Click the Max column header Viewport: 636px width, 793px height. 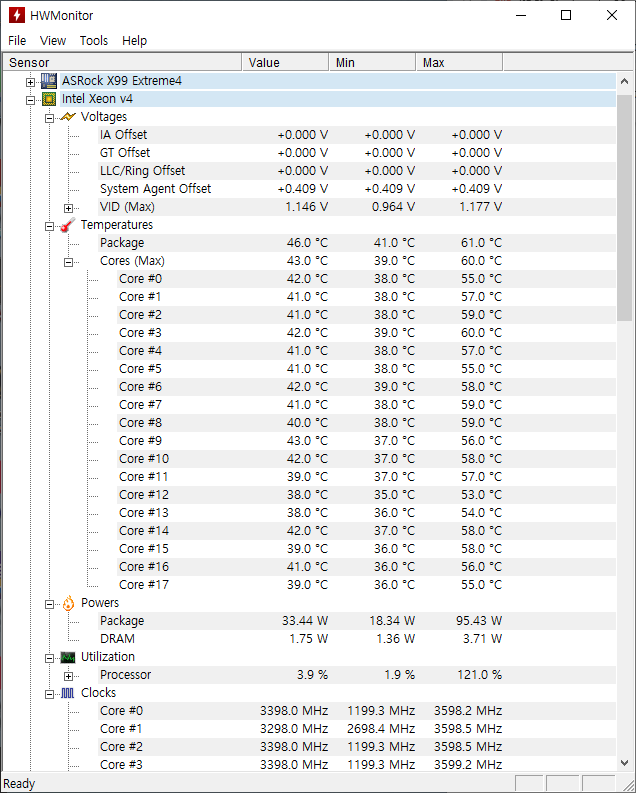point(459,62)
